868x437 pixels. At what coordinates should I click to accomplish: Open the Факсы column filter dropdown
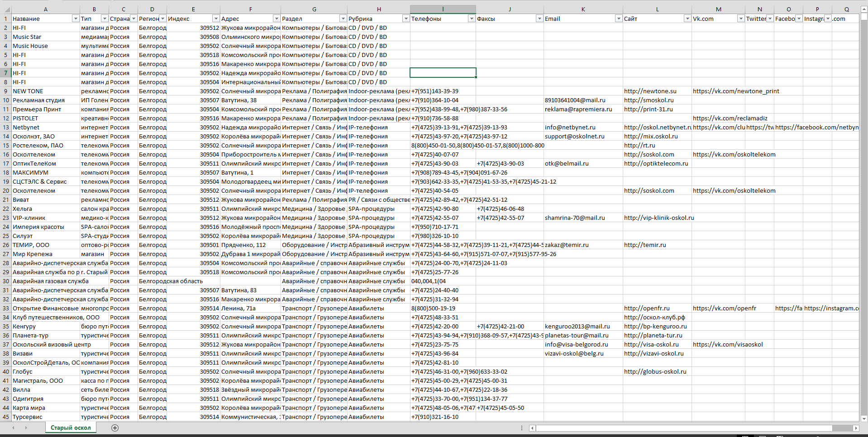(539, 19)
